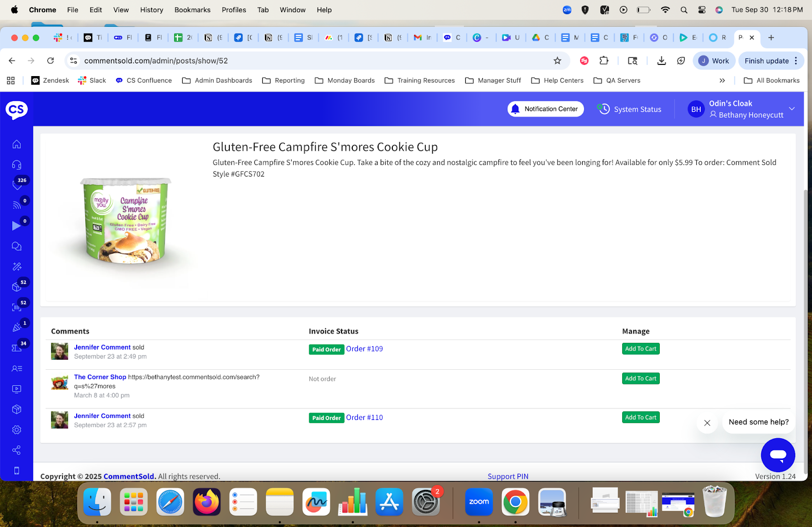Viewport: 812px width, 527px height.
Task: Open the settings gear in sidebar
Action: point(17,430)
